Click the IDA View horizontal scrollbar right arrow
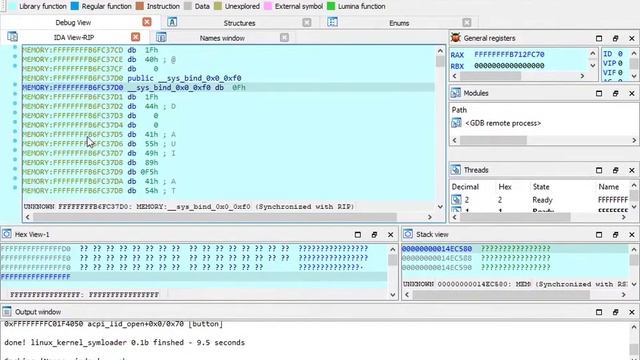This screenshot has width=640, height=360. coord(430,217)
